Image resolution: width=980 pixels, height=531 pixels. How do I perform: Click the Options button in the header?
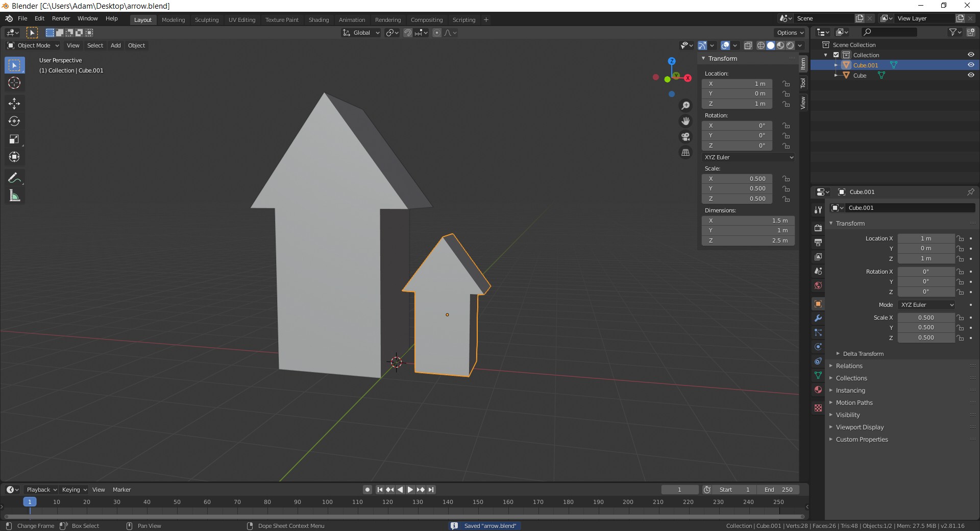click(x=789, y=32)
